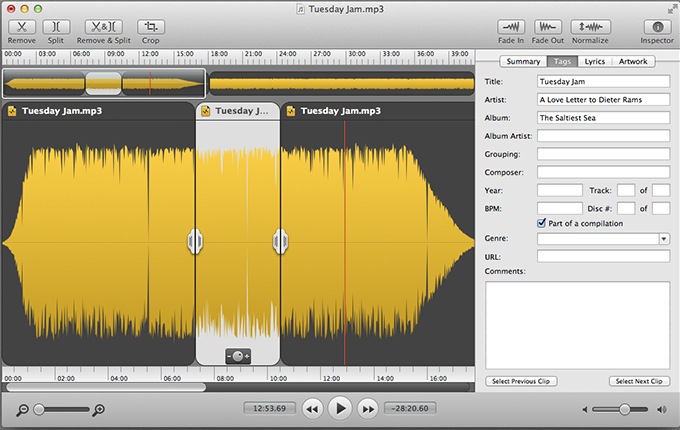The width and height of the screenshot is (680, 430).
Task: Click the rewind button
Action: [313, 408]
